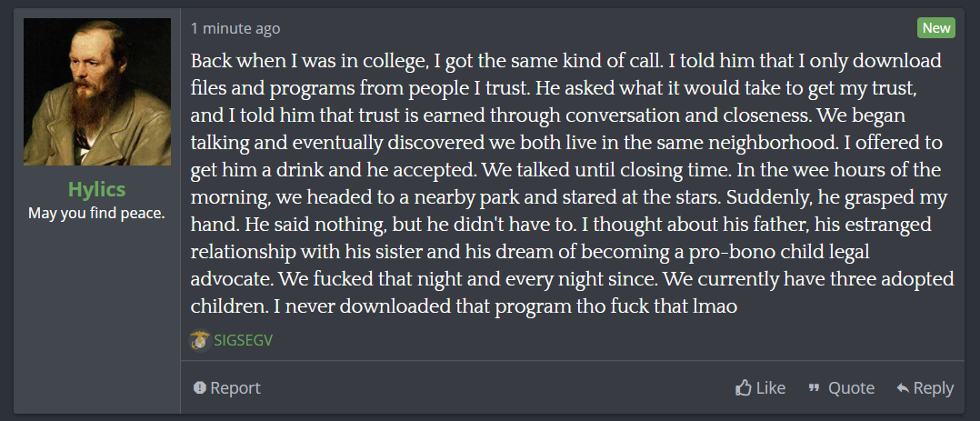Screen dimensions: 980x421
Task: Click empty footer space between Report and Like
Action: 497,388
